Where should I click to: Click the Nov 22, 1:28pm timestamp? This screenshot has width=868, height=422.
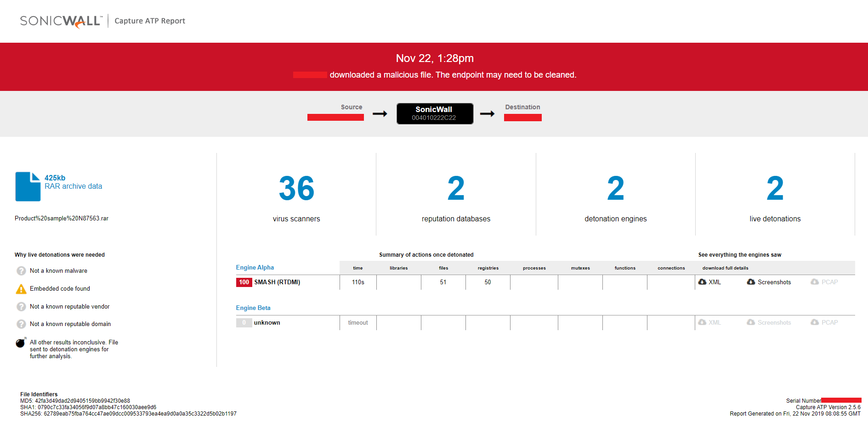(435, 58)
